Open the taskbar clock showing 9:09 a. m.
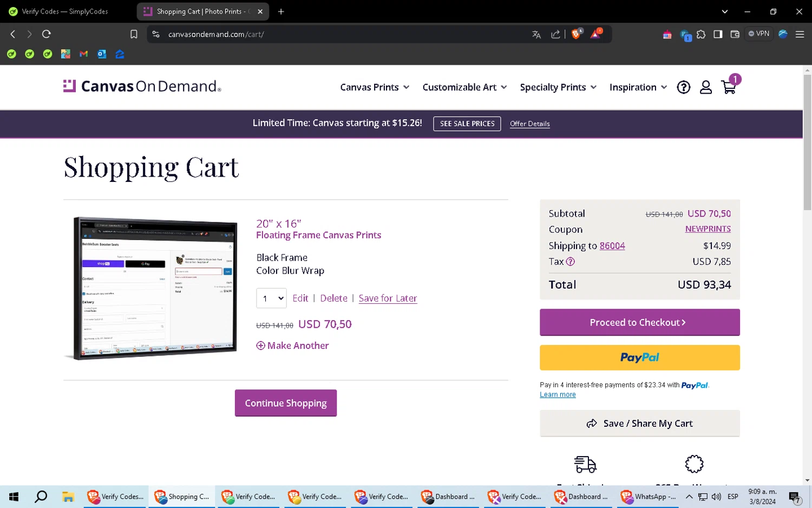This screenshot has height=508, width=812. click(763, 497)
